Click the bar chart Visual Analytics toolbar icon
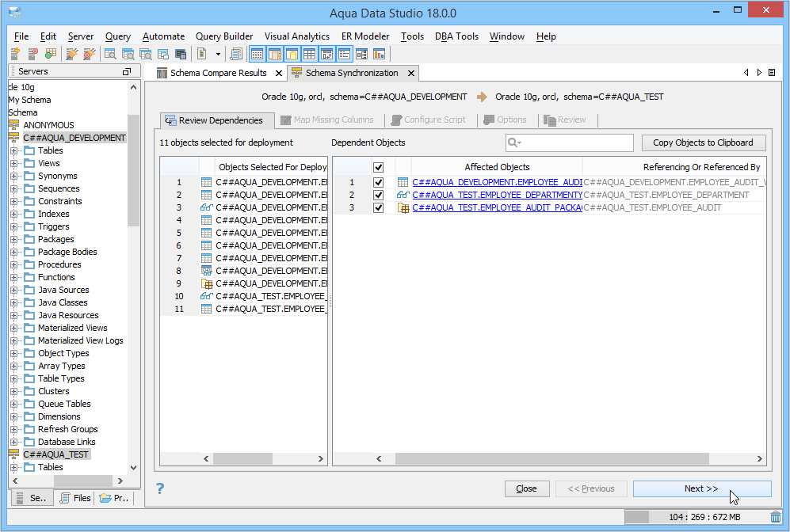Viewport: 790px width, 532px height. click(379, 54)
